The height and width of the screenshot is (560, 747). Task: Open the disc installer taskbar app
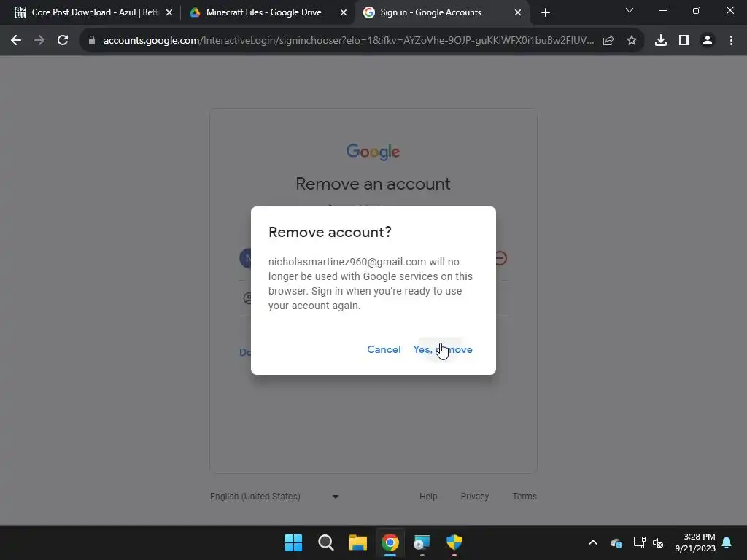[422, 542]
